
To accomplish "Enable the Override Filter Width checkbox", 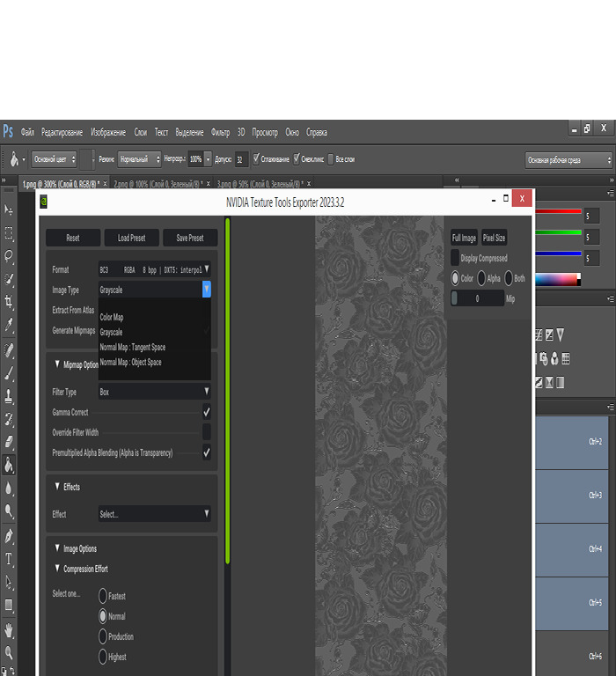I will pyautogui.click(x=207, y=432).
